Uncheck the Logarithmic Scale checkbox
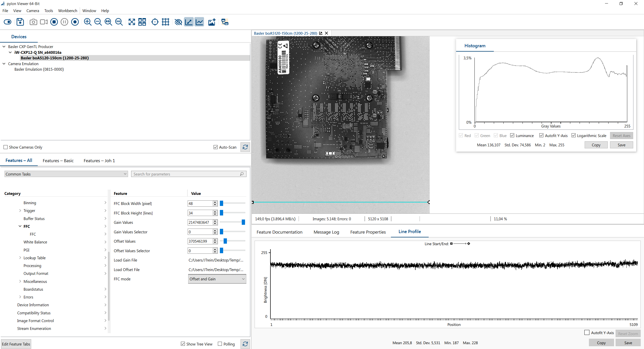Screen dimensions: 644x349 (x=574, y=136)
